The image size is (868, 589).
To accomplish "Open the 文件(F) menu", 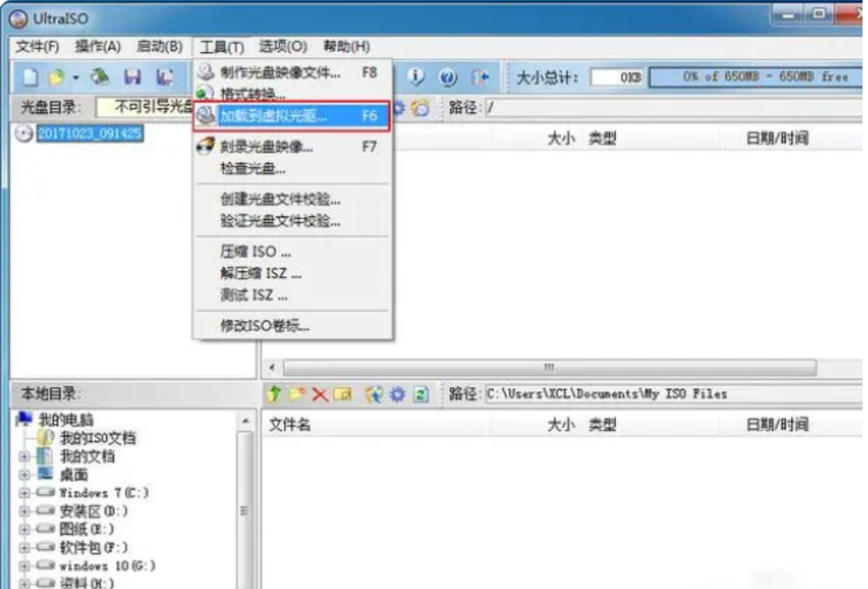I will point(37,47).
